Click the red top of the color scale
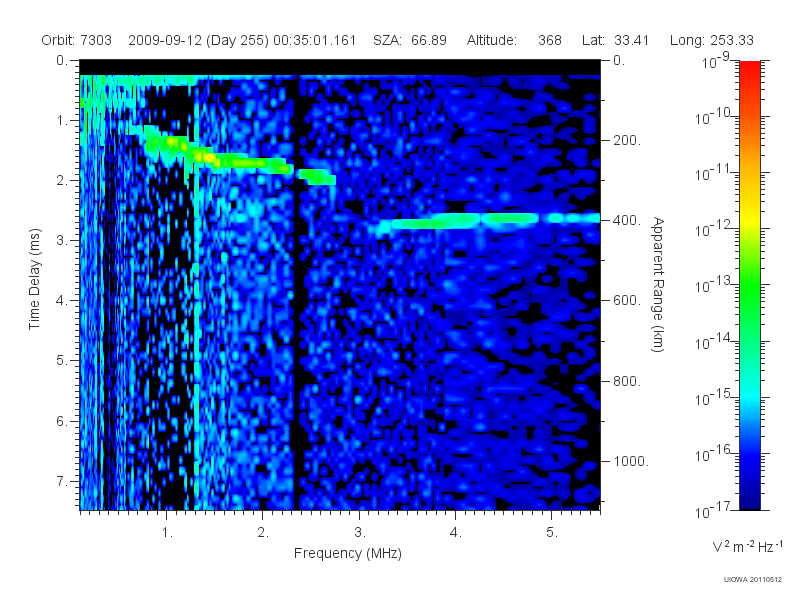 (x=749, y=69)
